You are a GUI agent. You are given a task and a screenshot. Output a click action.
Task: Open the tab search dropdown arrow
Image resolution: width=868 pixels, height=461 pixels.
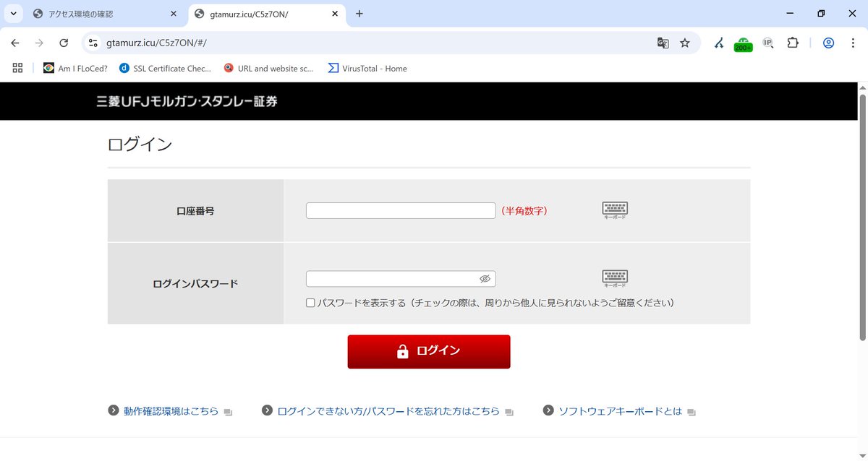[13, 14]
